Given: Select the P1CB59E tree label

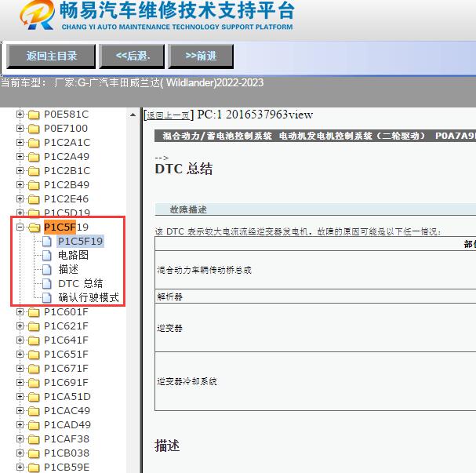Looking at the screenshot, I should tap(67, 468).
